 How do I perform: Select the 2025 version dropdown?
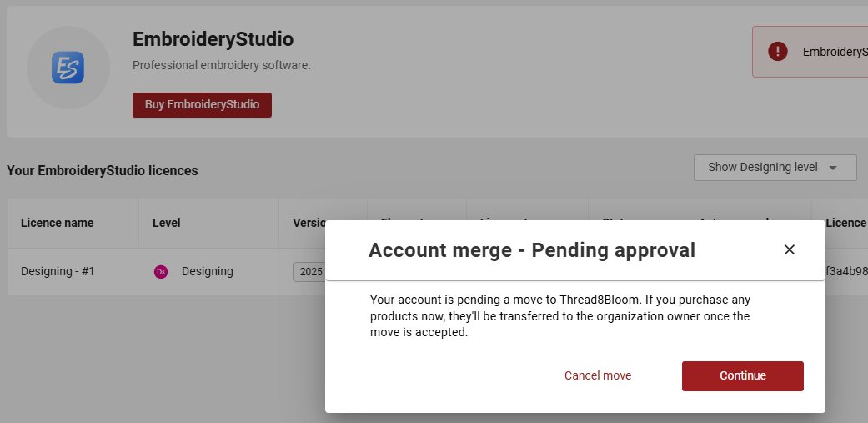pyautogui.click(x=309, y=272)
